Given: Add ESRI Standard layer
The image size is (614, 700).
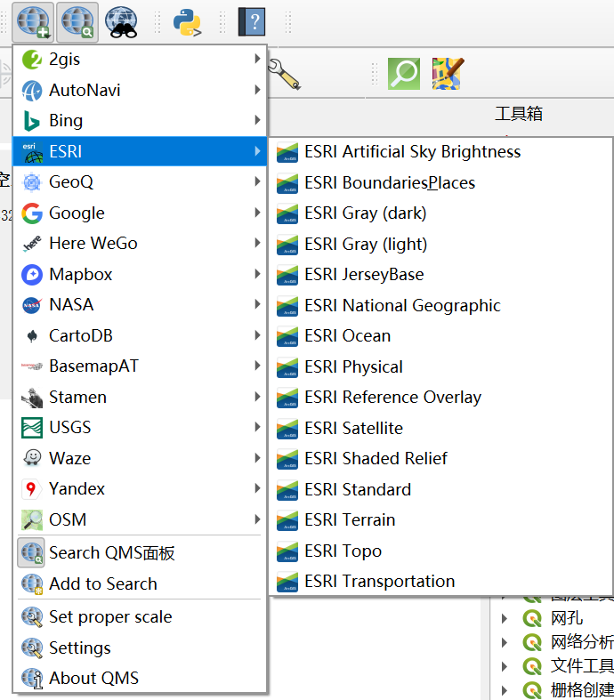Looking at the screenshot, I should [440, 489].
